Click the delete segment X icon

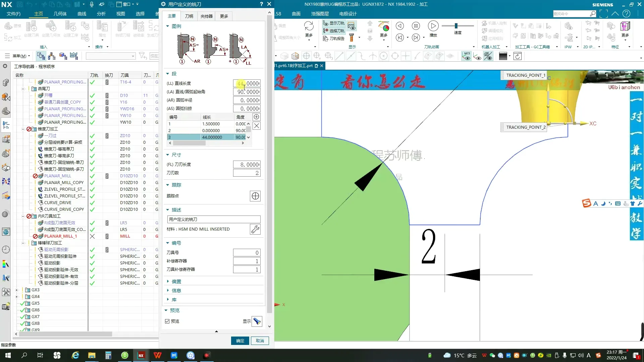click(256, 126)
